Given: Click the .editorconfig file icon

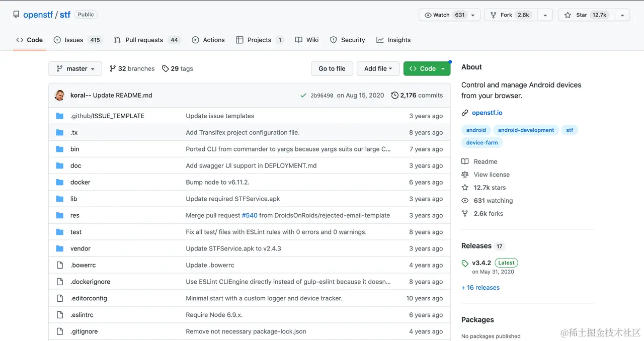Looking at the screenshot, I should [x=60, y=298].
